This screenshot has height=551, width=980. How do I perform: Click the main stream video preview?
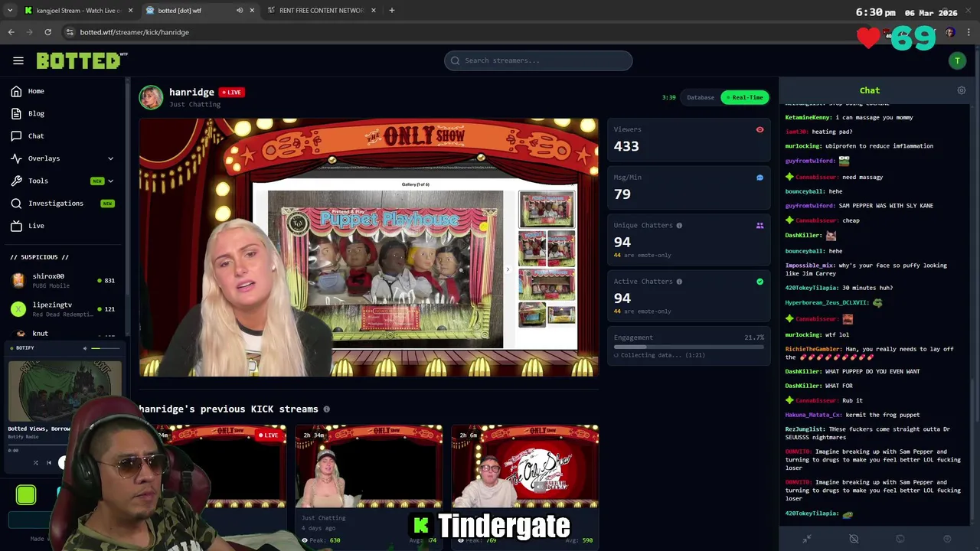[368, 247]
